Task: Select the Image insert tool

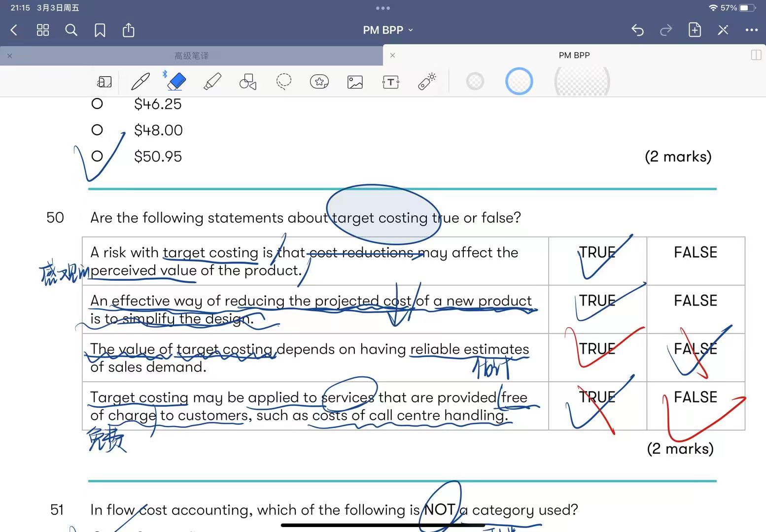Action: [355, 82]
